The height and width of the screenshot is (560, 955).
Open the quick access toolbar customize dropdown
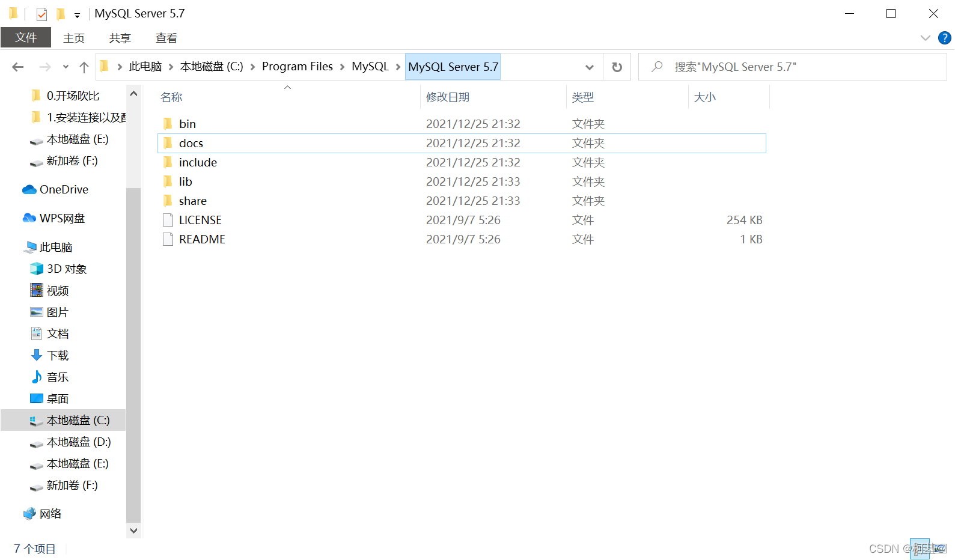(77, 15)
